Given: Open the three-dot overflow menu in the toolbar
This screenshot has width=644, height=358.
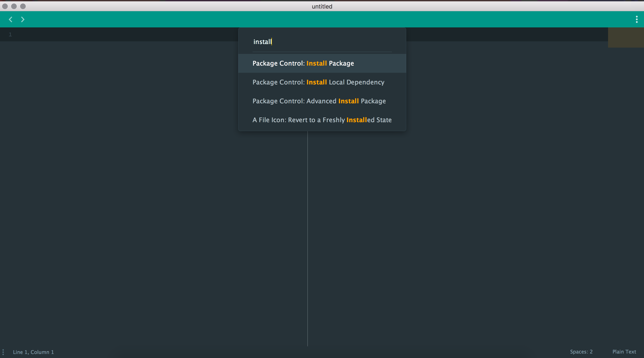Looking at the screenshot, I should 637,19.
